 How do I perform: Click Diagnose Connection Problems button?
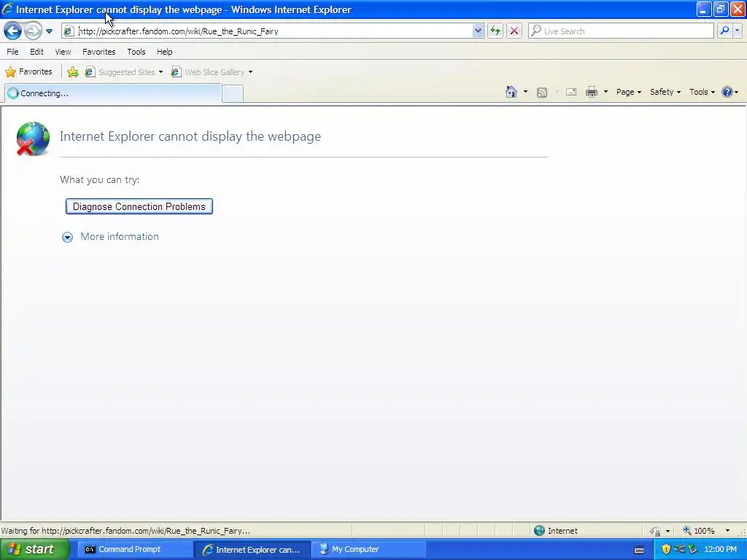[139, 206]
